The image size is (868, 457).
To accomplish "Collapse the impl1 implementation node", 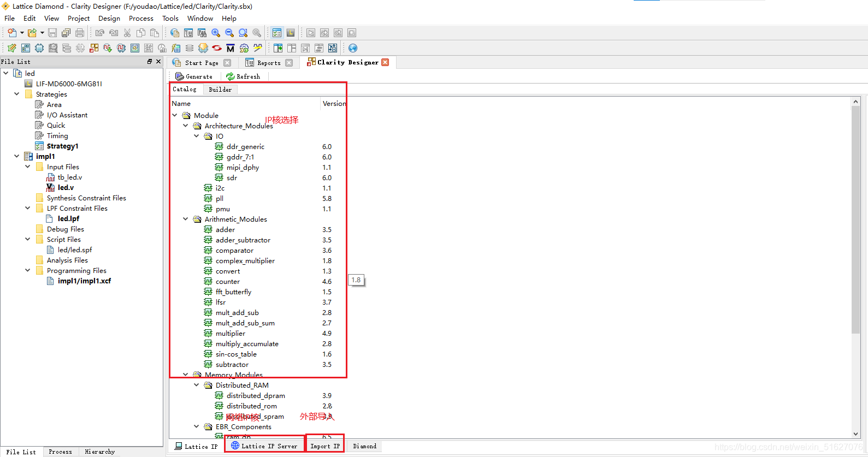I will coord(17,156).
